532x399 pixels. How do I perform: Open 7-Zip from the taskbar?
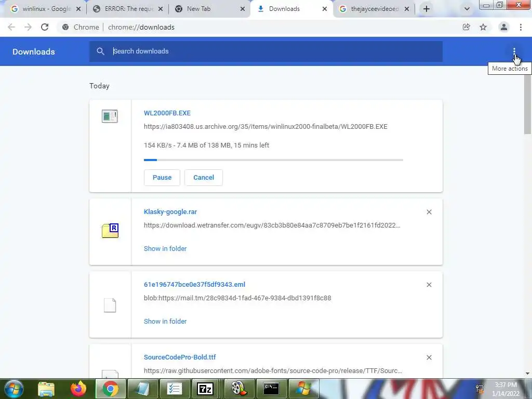click(x=205, y=389)
